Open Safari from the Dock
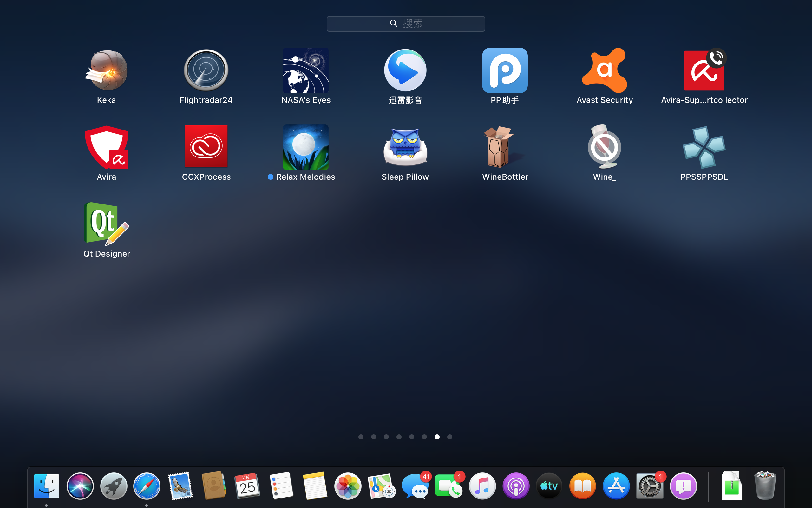Screen dimensions: 812x508 click(x=147, y=486)
